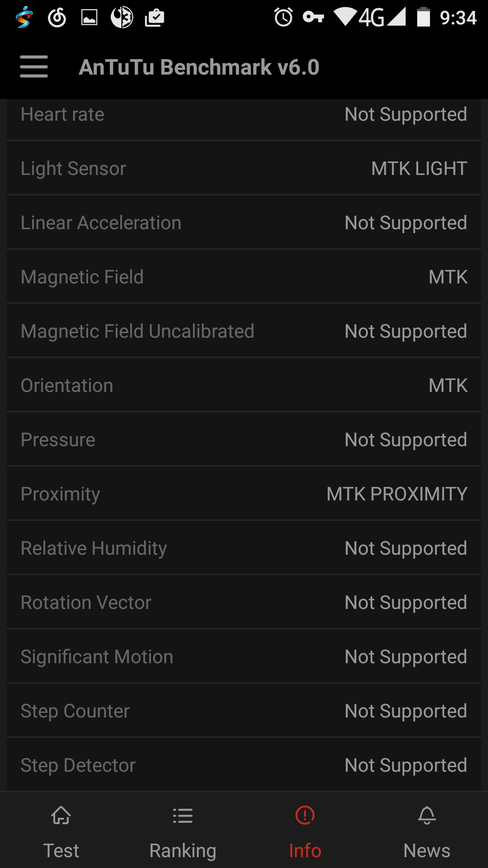Switch to the Ranking tab
The height and width of the screenshot is (868, 488).
pyautogui.click(x=183, y=850)
